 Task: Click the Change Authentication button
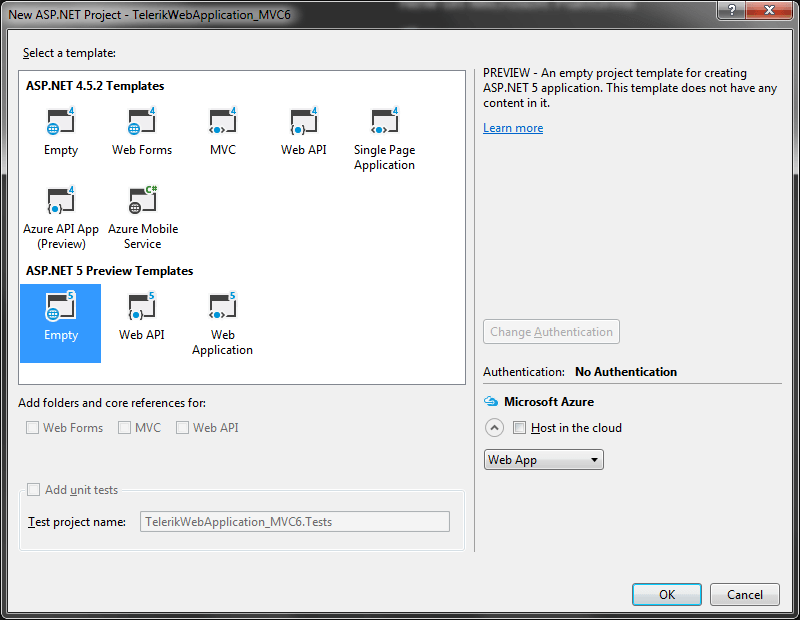click(x=552, y=332)
